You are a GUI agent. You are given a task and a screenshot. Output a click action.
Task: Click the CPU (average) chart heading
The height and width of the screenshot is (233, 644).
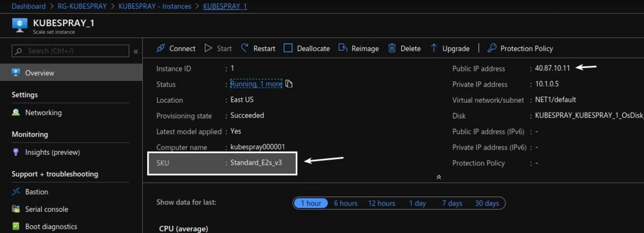184,229
